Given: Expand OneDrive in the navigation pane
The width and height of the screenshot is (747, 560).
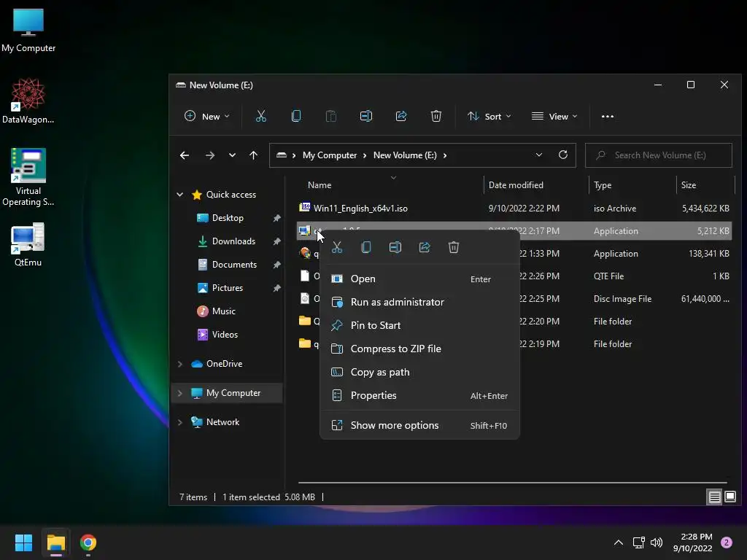Looking at the screenshot, I should pos(180,364).
